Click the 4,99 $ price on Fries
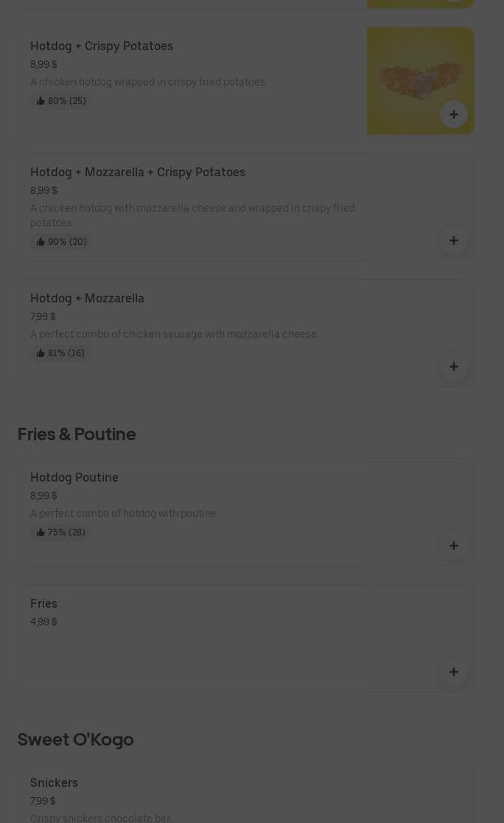 click(43, 622)
